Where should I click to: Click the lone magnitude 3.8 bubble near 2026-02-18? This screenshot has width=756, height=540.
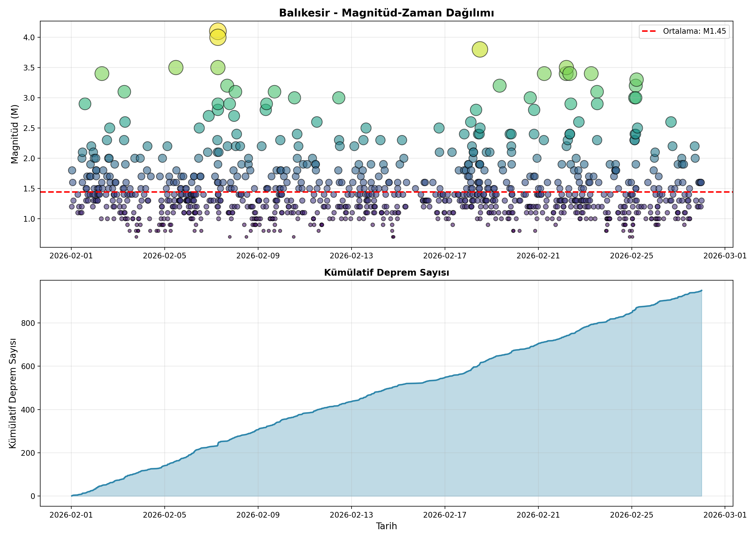(x=480, y=49)
